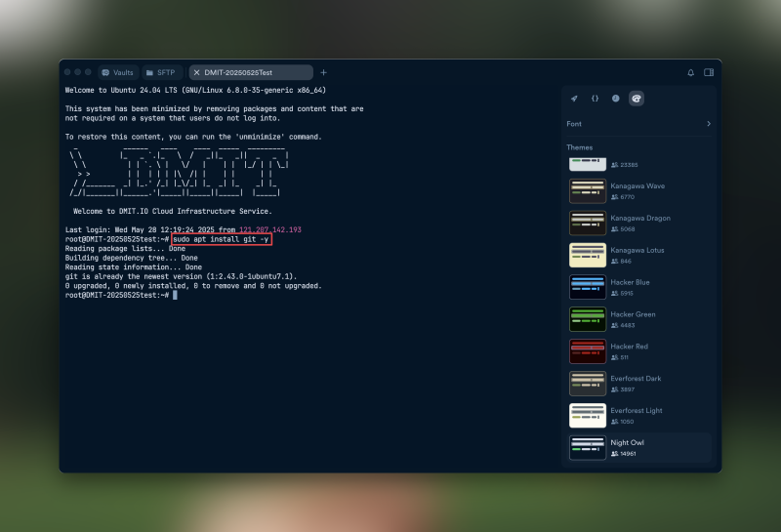The width and height of the screenshot is (781, 532).
Task: Open the rocket quick-launch panel icon
Action: 574,99
